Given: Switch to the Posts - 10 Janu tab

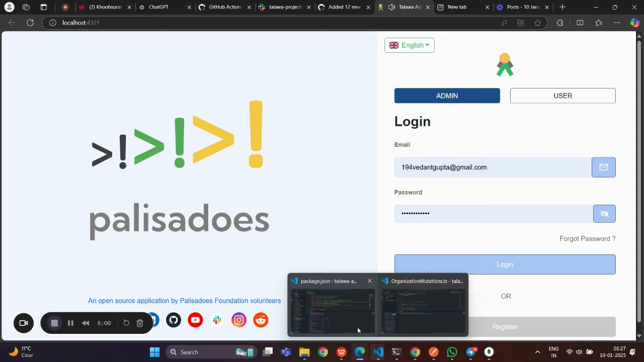Looking at the screenshot, I should [523, 8].
